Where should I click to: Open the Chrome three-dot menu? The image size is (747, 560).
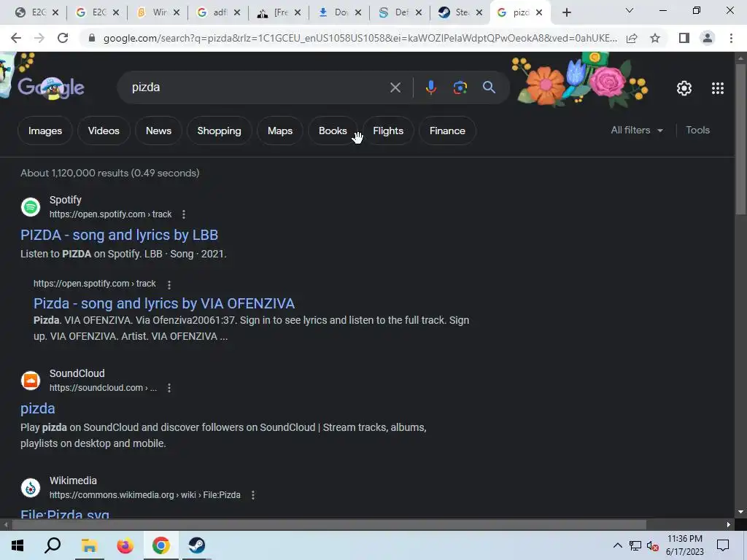[731, 38]
